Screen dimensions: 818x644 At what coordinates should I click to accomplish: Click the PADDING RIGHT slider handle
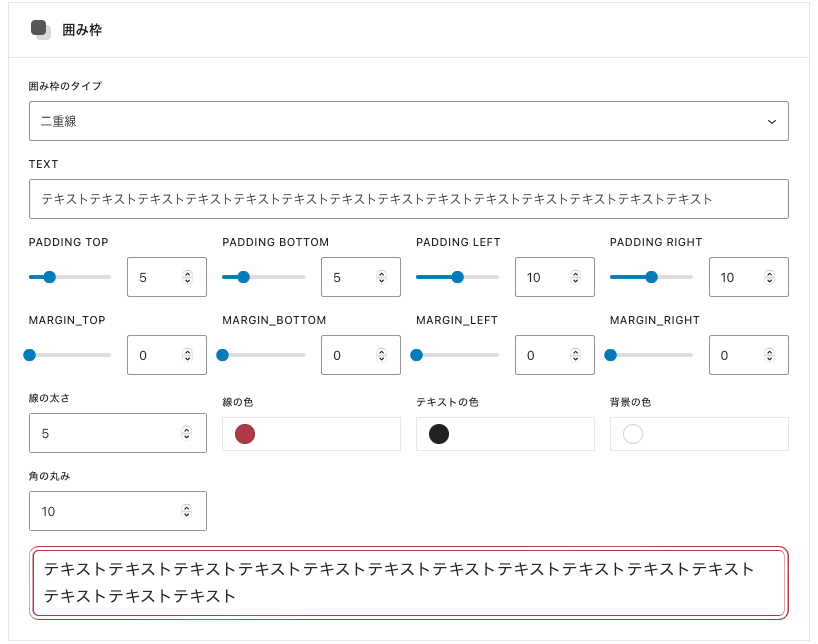click(652, 277)
